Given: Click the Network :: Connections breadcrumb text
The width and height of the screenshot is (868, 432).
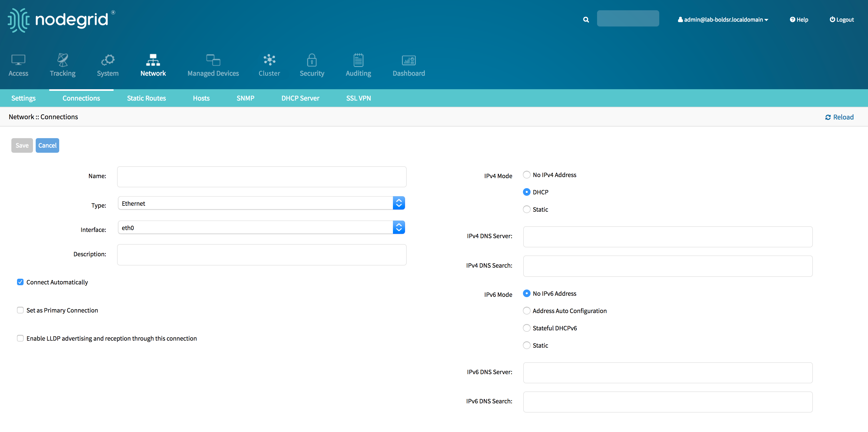Looking at the screenshot, I should pyautogui.click(x=43, y=117).
